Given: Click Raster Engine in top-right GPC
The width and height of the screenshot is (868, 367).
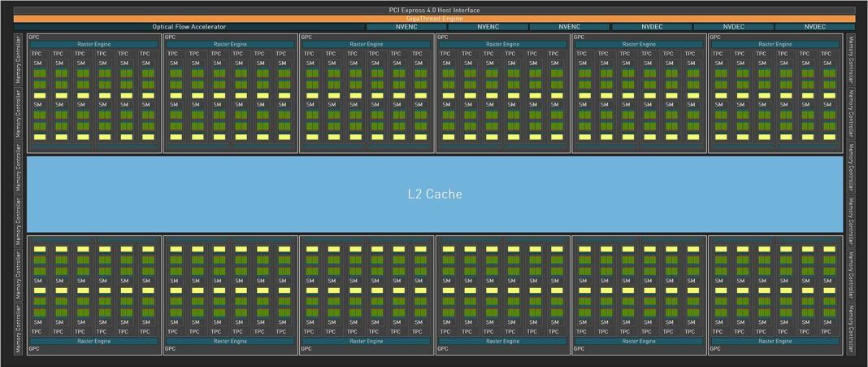Looking at the screenshot, I should [x=775, y=45].
